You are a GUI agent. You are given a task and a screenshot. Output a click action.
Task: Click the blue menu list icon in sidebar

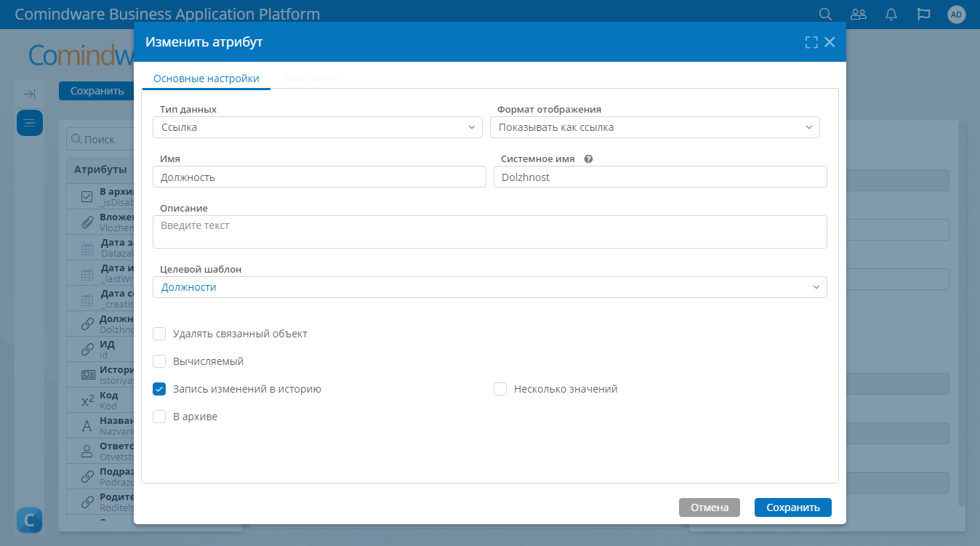(30, 123)
